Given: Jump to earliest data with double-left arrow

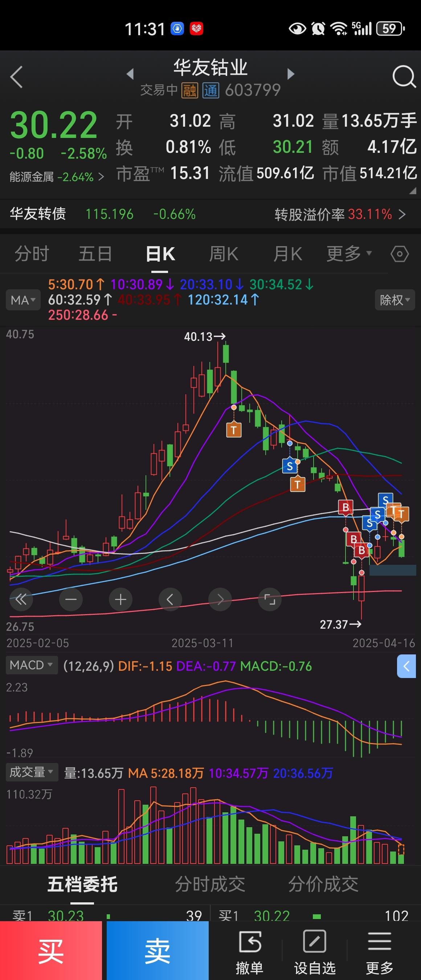Looking at the screenshot, I should click(x=21, y=600).
